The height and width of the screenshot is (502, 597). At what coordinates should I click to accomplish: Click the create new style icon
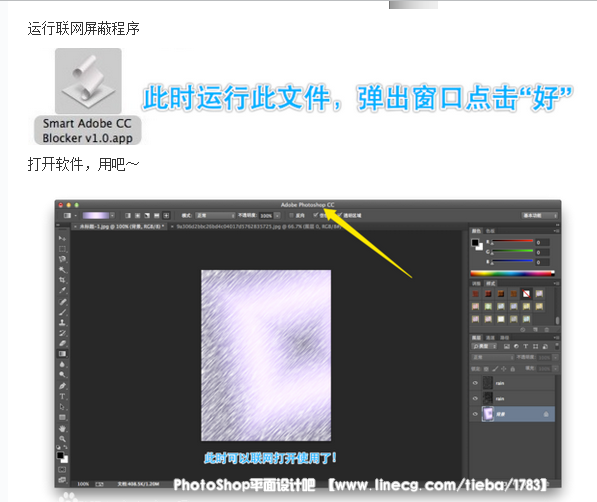(535, 329)
